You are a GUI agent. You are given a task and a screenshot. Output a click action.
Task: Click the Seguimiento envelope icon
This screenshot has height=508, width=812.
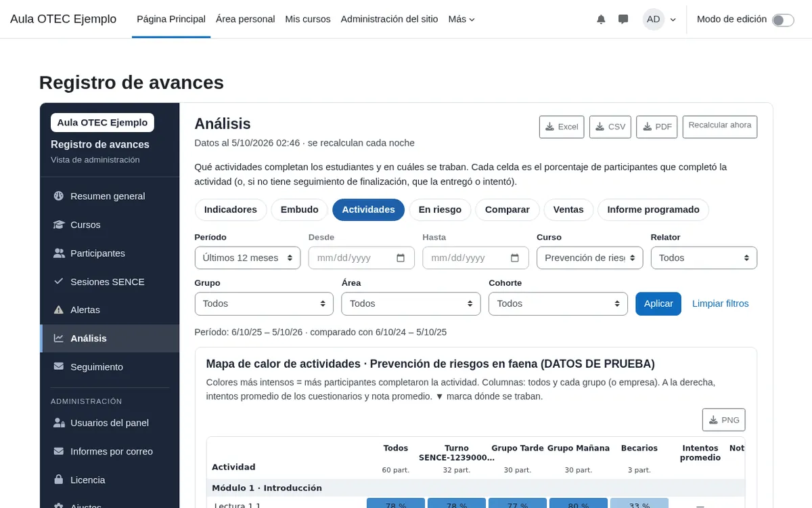[58, 366]
